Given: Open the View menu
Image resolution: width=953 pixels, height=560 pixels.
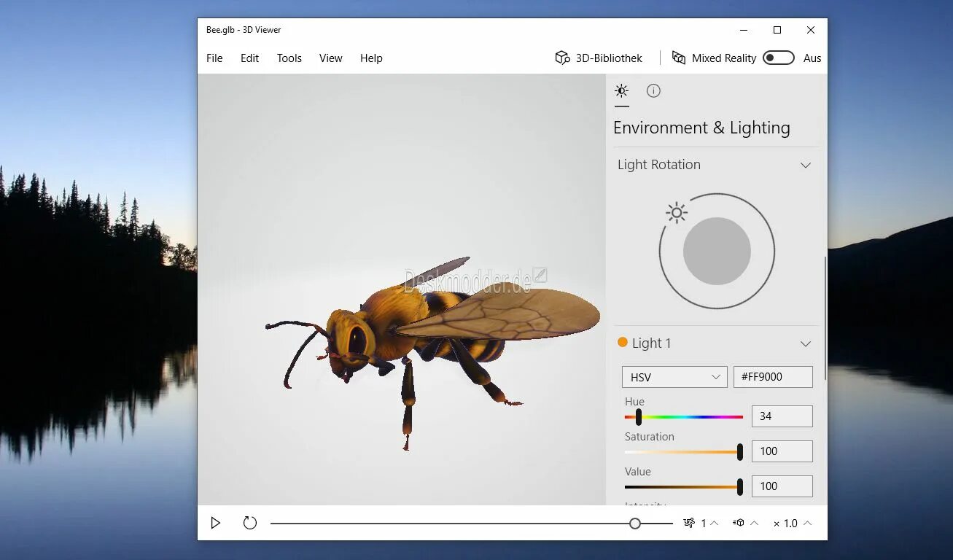Looking at the screenshot, I should pyautogui.click(x=331, y=58).
